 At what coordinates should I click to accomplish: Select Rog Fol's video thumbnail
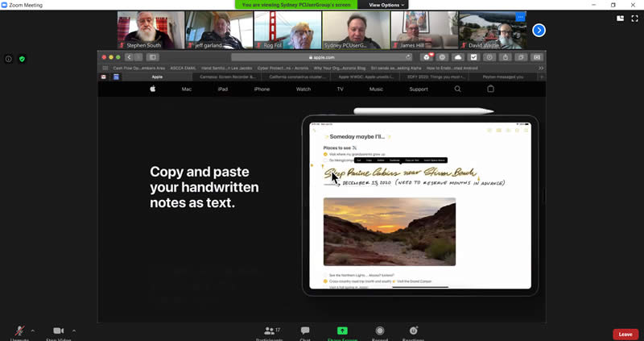(x=287, y=30)
